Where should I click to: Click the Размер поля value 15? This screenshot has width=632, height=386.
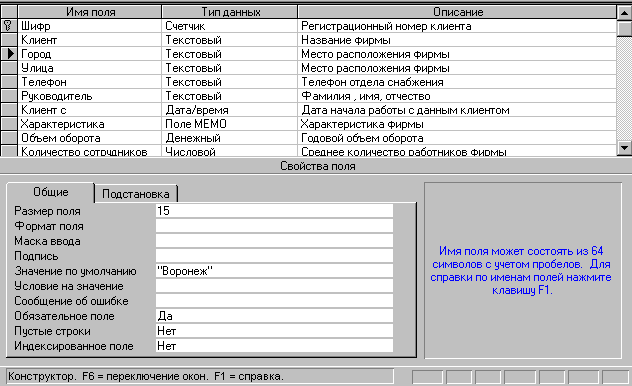coord(274,211)
